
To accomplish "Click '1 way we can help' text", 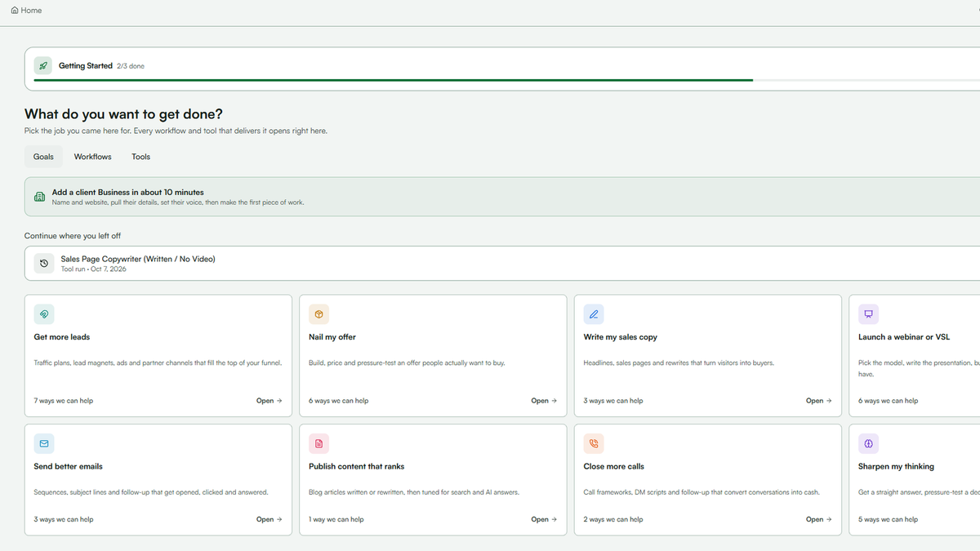I will 336,519.
